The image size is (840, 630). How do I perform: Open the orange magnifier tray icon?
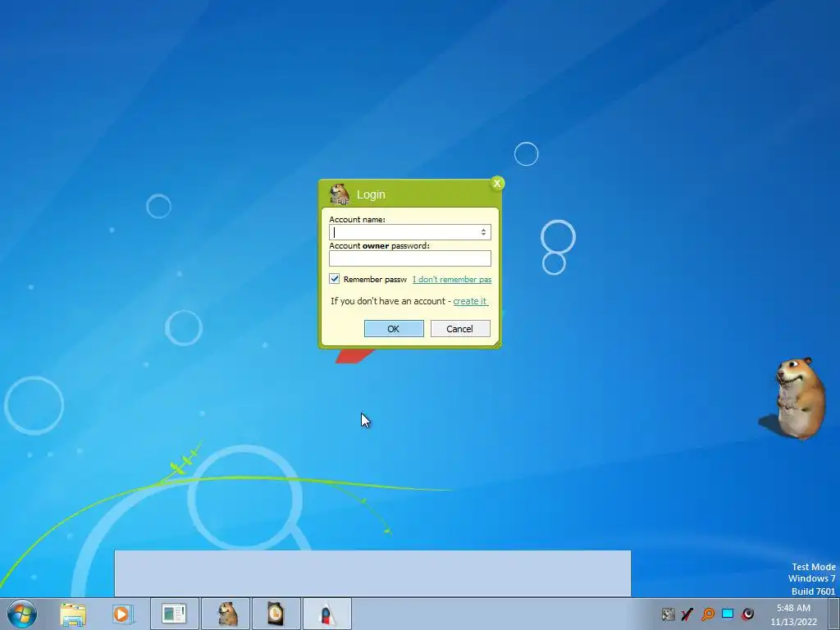708,614
